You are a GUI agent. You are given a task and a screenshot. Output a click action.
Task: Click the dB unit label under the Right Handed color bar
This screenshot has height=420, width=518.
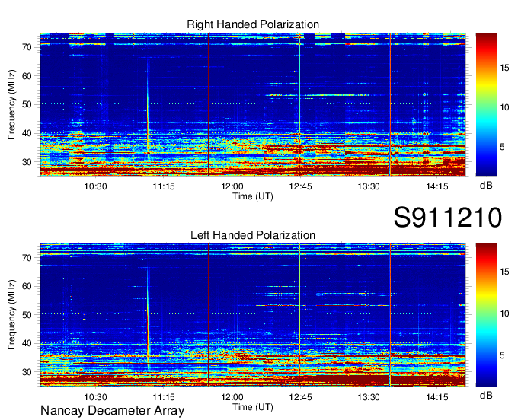point(486,186)
